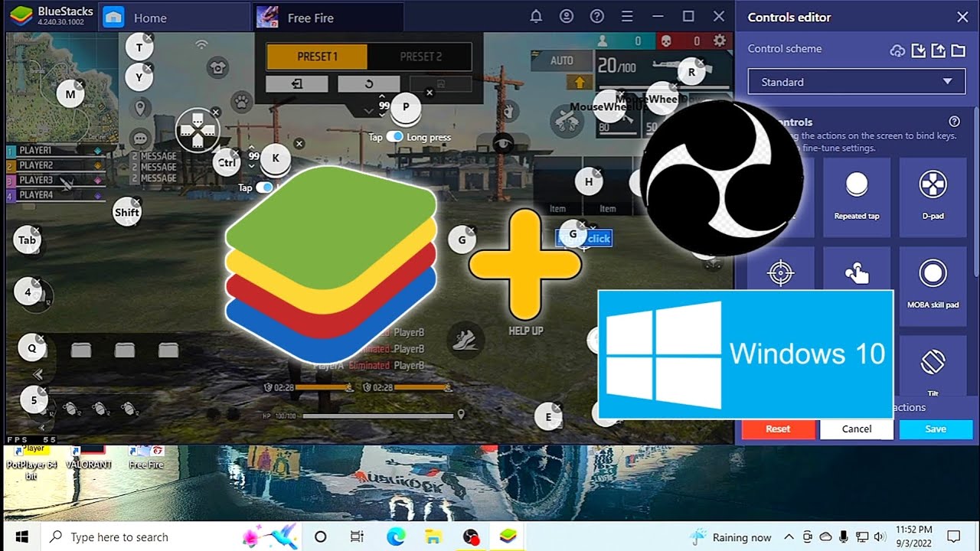This screenshot has width=980, height=551.
Task: Open File Explorer from taskbar
Action: click(433, 536)
